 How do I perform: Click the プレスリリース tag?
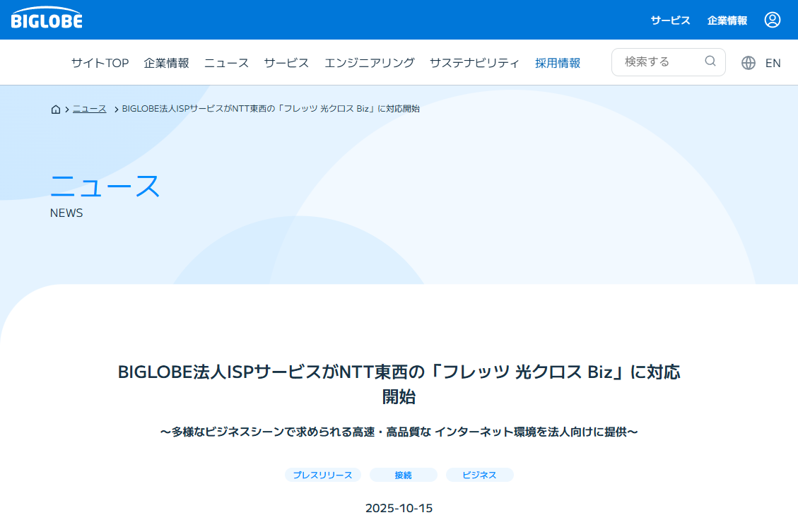(322, 475)
